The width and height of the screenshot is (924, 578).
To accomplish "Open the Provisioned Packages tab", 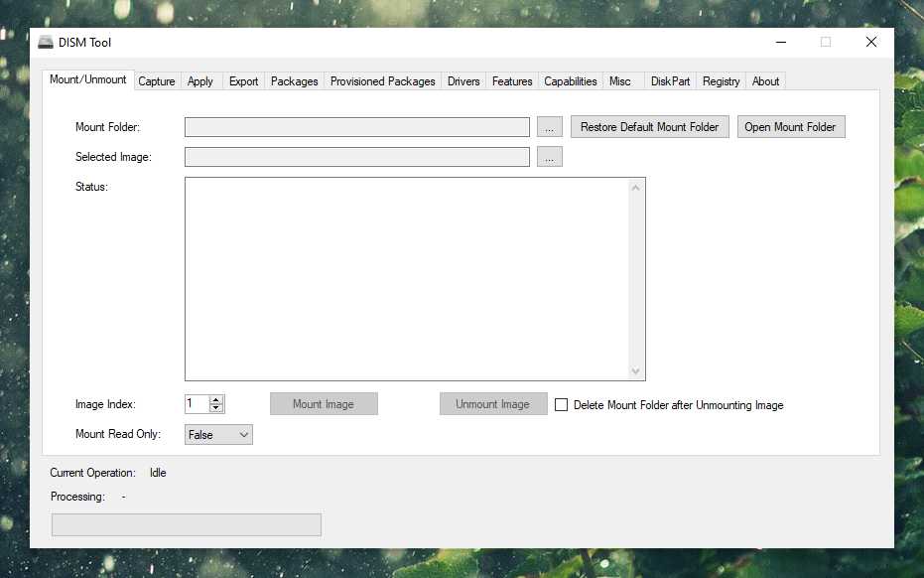I will click(x=382, y=81).
